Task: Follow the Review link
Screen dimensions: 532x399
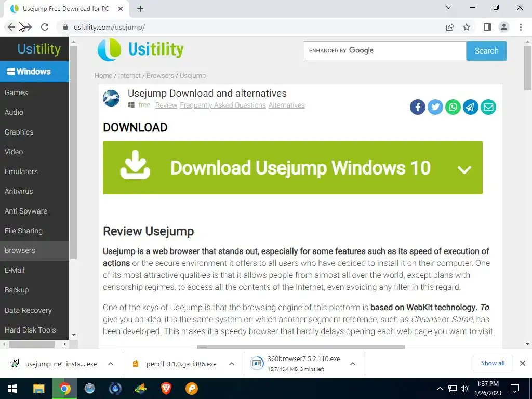Action: pos(166,105)
